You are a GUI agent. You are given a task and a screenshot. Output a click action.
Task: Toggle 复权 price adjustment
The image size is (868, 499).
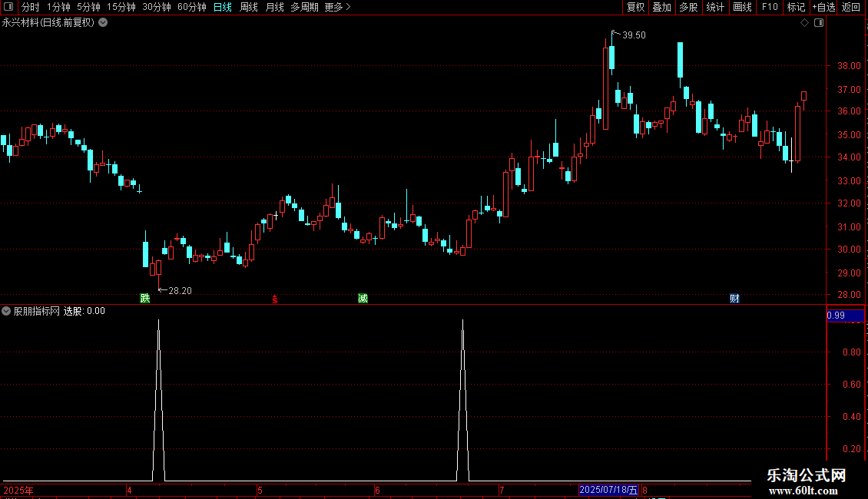[635, 7]
